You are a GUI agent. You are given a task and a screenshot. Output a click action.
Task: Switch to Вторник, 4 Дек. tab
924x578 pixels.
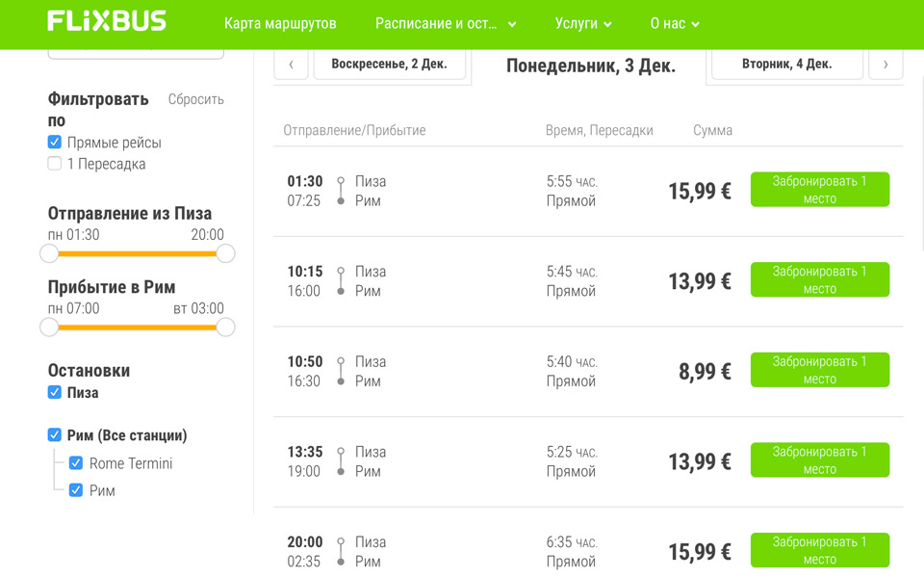(786, 64)
